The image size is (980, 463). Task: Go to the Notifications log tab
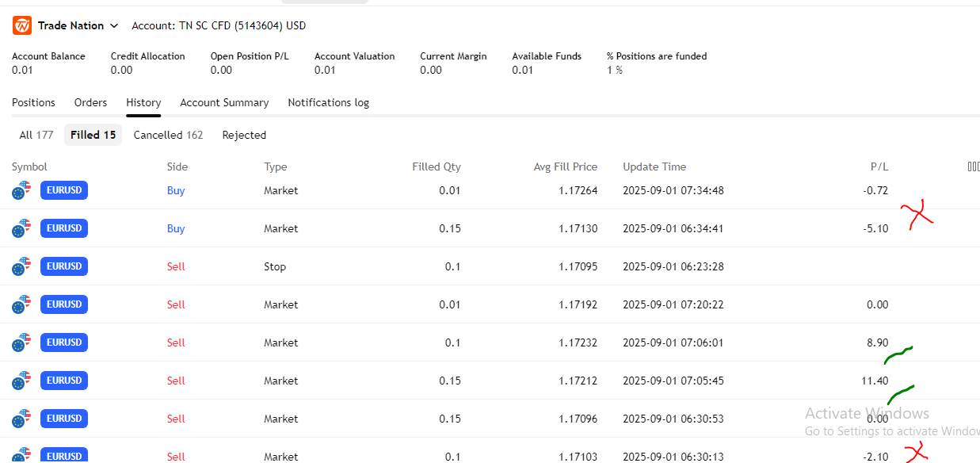[x=328, y=102]
